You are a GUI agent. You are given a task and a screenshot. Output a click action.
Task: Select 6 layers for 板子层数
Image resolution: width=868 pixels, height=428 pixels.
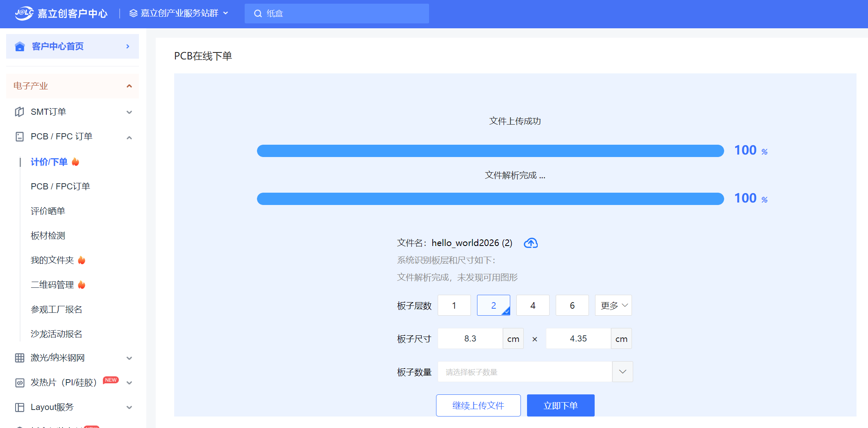[572, 305]
